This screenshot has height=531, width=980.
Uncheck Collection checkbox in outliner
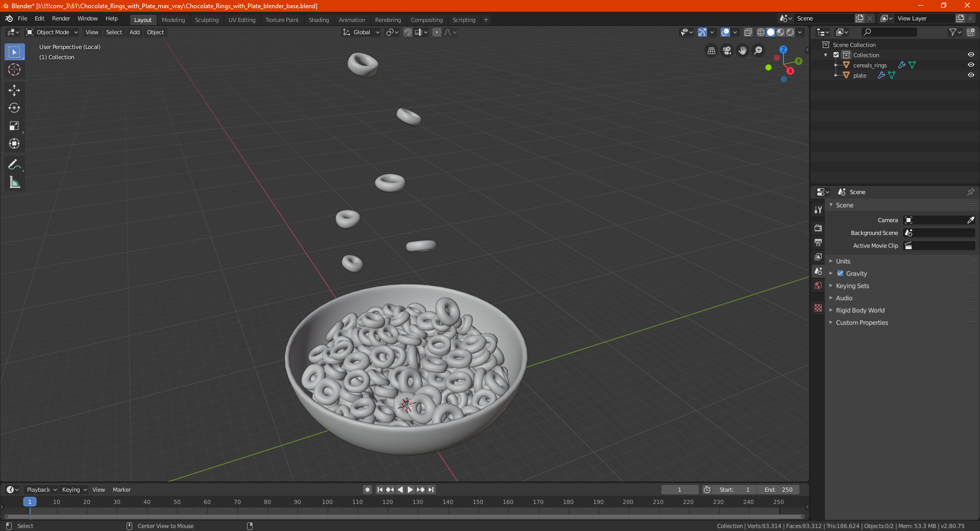836,55
